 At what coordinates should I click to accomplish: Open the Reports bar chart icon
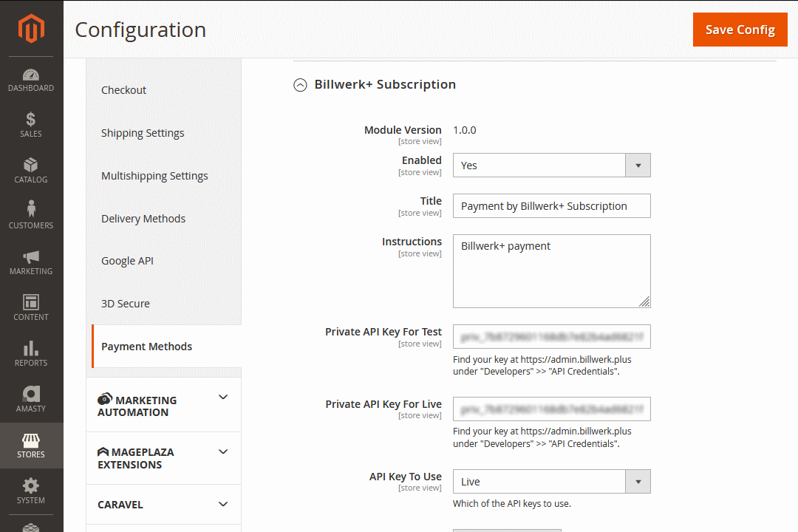(x=31, y=348)
